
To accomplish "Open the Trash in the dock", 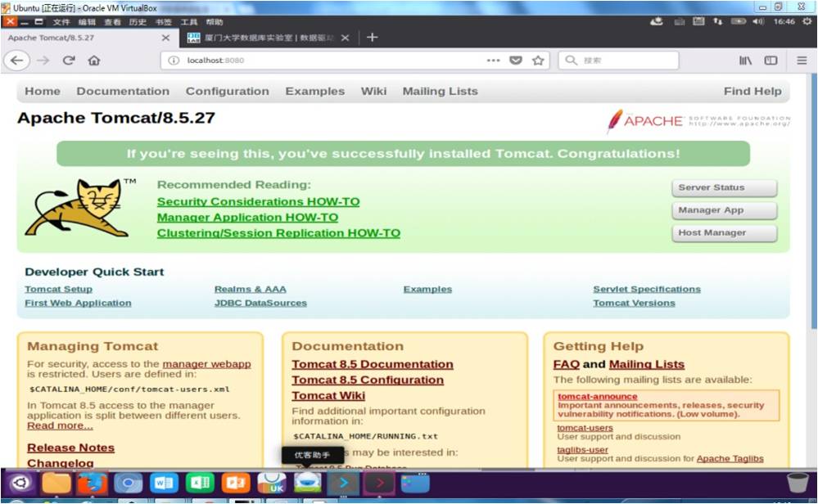I will point(798,483).
